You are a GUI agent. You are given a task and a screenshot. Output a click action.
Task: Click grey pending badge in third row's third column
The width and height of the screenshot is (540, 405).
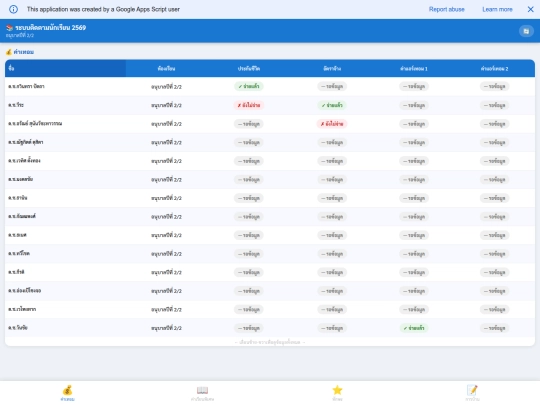[249, 124]
